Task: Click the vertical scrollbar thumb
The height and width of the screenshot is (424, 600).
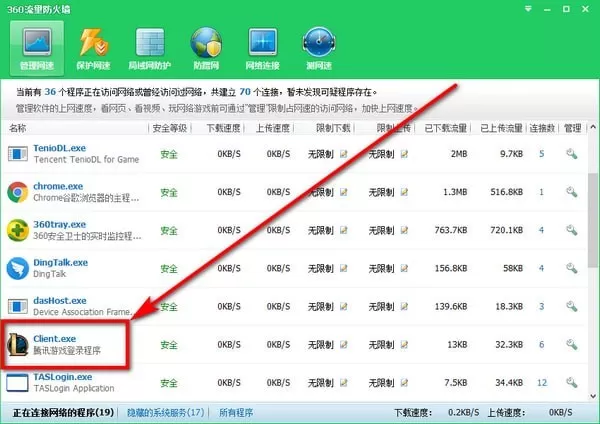Action: tap(593, 220)
